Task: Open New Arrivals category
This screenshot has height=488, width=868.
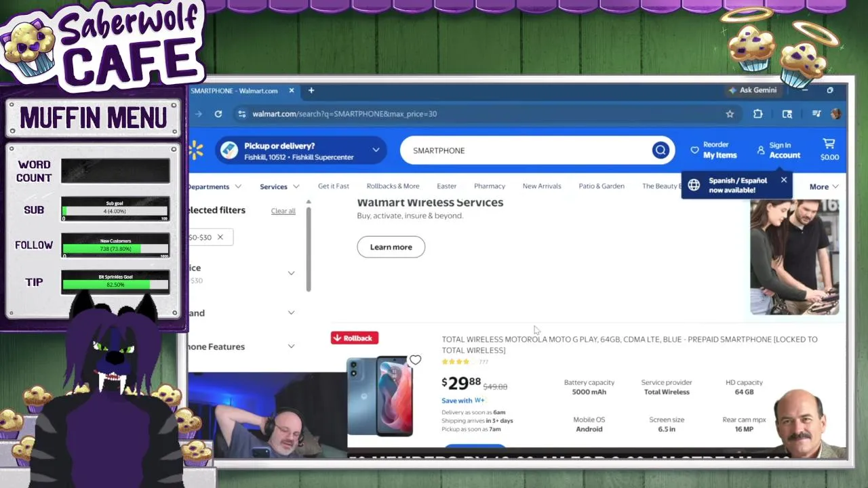Action: pyautogui.click(x=542, y=186)
